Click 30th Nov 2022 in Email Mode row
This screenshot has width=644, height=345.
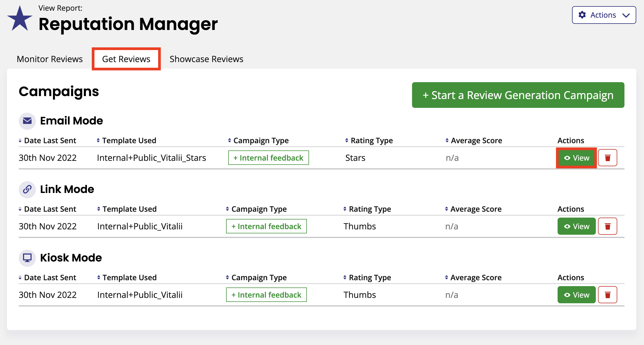tap(48, 158)
